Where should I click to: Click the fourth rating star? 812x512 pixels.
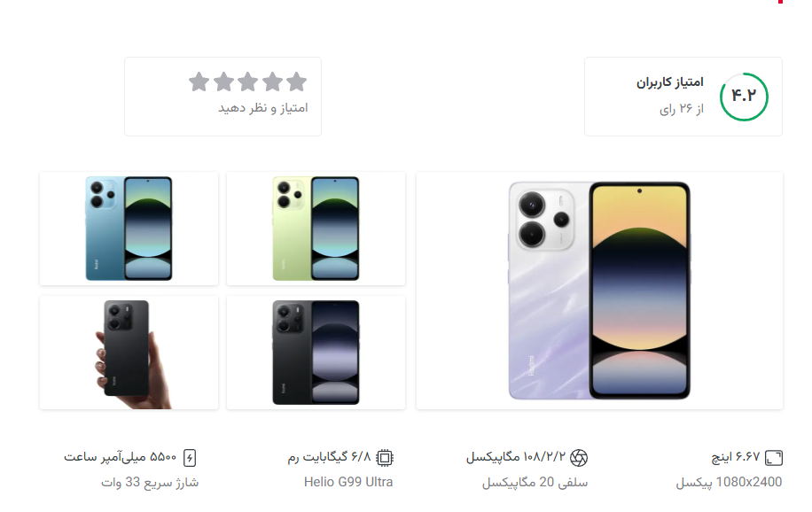(x=272, y=81)
